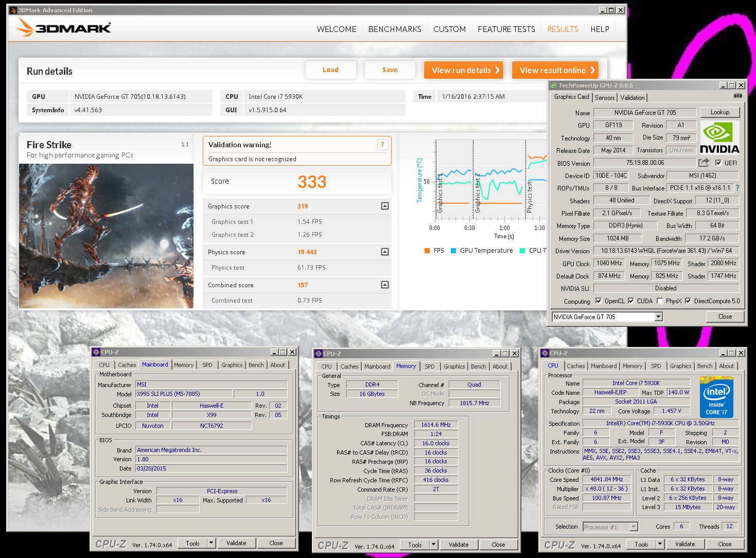Open the Processor #1 selection dropdown
The image size is (756, 558).
click(634, 527)
